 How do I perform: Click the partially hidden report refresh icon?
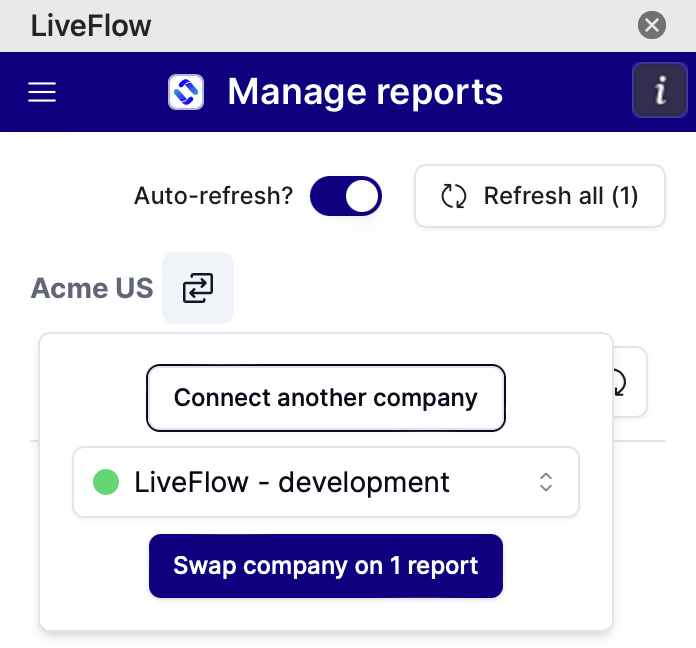(621, 382)
